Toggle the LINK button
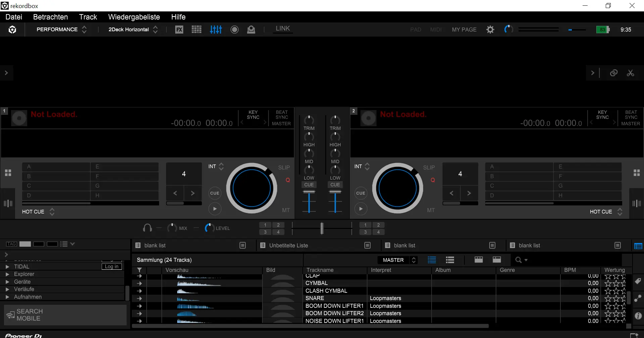644x338 pixels. click(283, 29)
